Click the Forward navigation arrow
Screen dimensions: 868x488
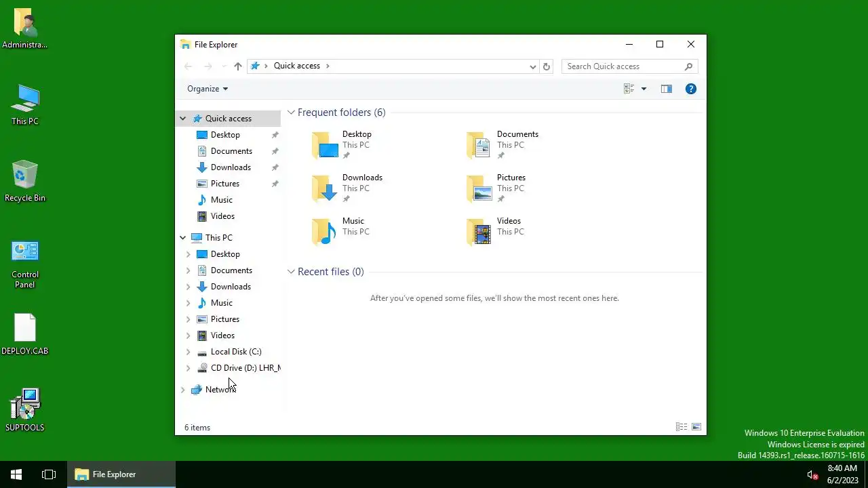coord(208,66)
